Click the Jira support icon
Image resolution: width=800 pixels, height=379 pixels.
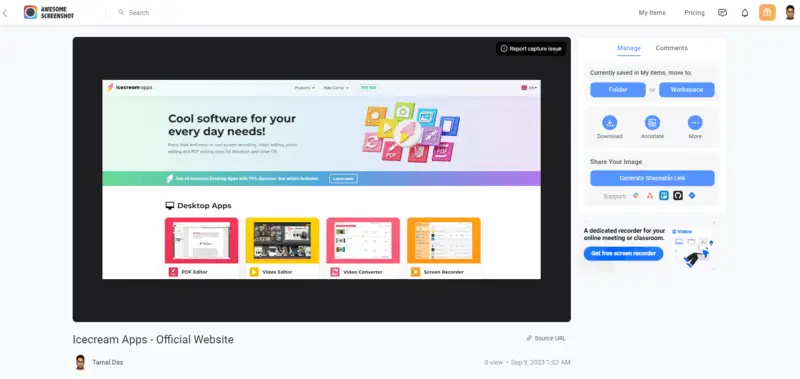pyautogui.click(x=692, y=195)
